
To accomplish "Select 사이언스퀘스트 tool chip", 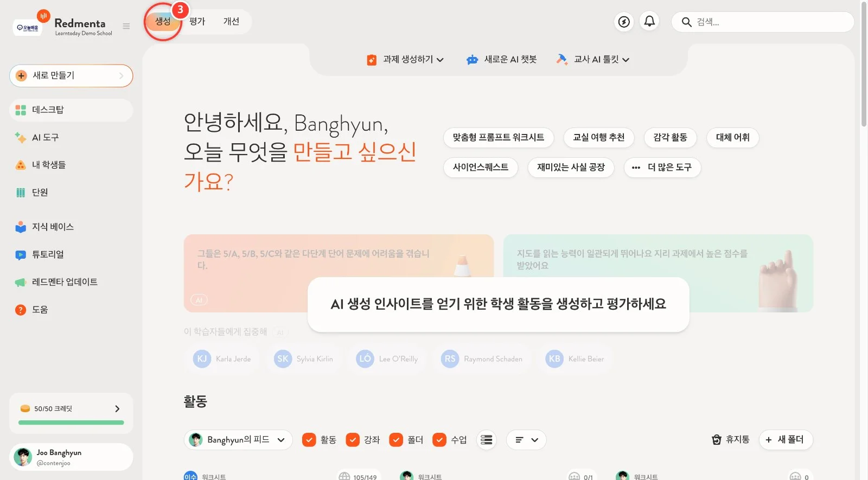I will pyautogui.click(x=481, y=168).
